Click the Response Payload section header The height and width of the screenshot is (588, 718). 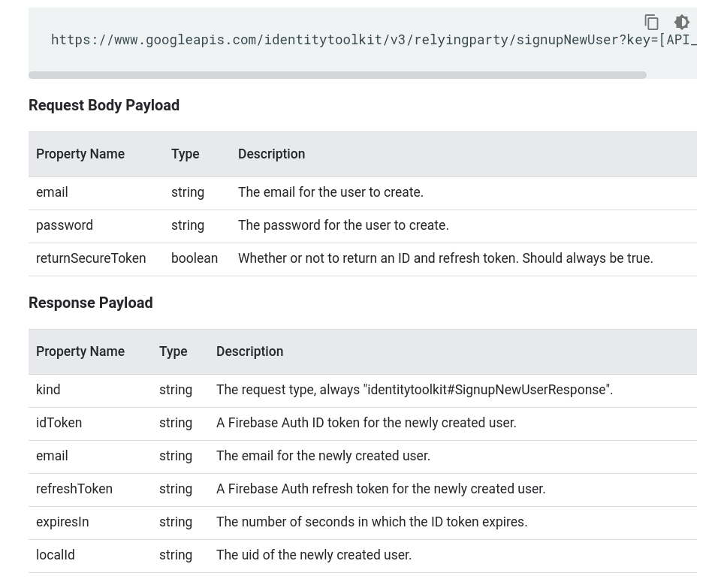point(90,303)
